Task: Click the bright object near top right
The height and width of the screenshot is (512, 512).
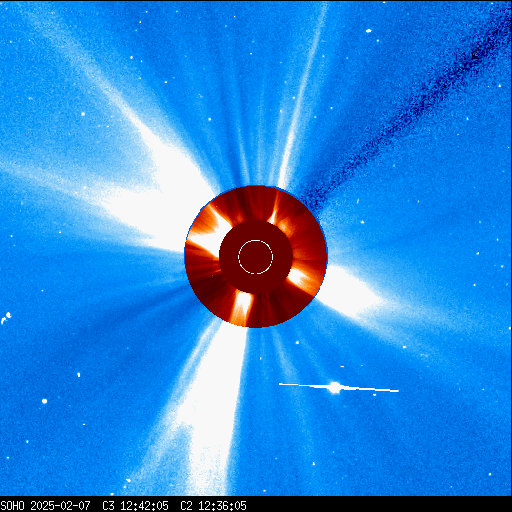Action: (x=368, y=31)
